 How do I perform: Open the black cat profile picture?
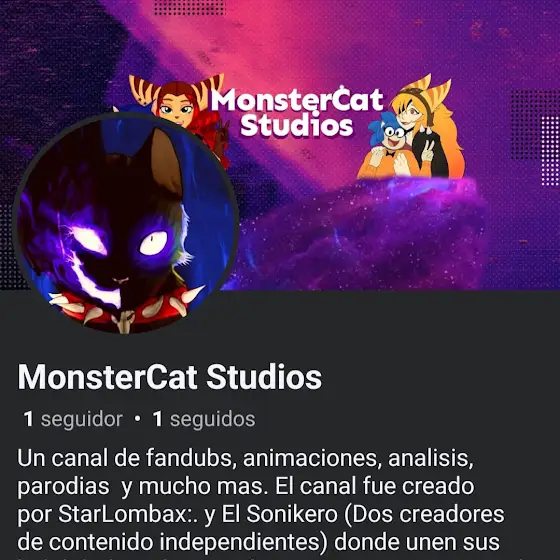click(x=126, y=224)
